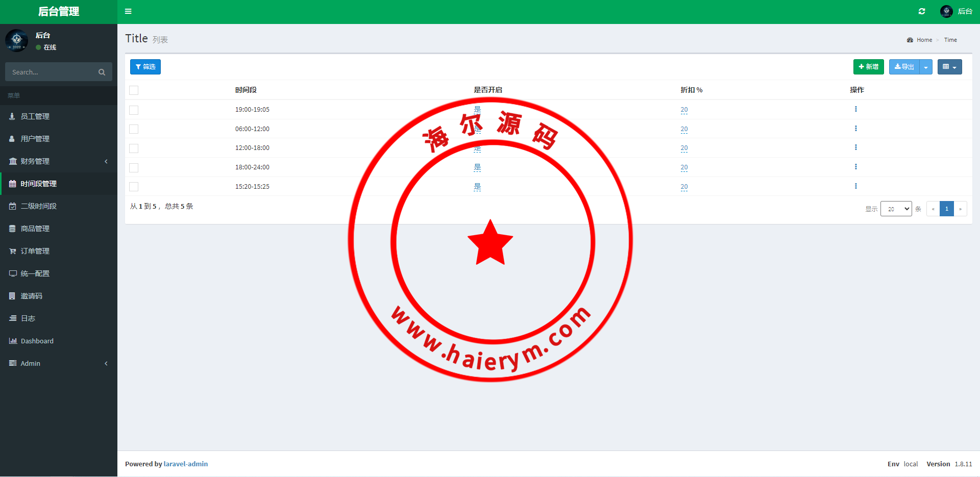Open actions menu for 15:20-15:25 row

coord(856,186)
